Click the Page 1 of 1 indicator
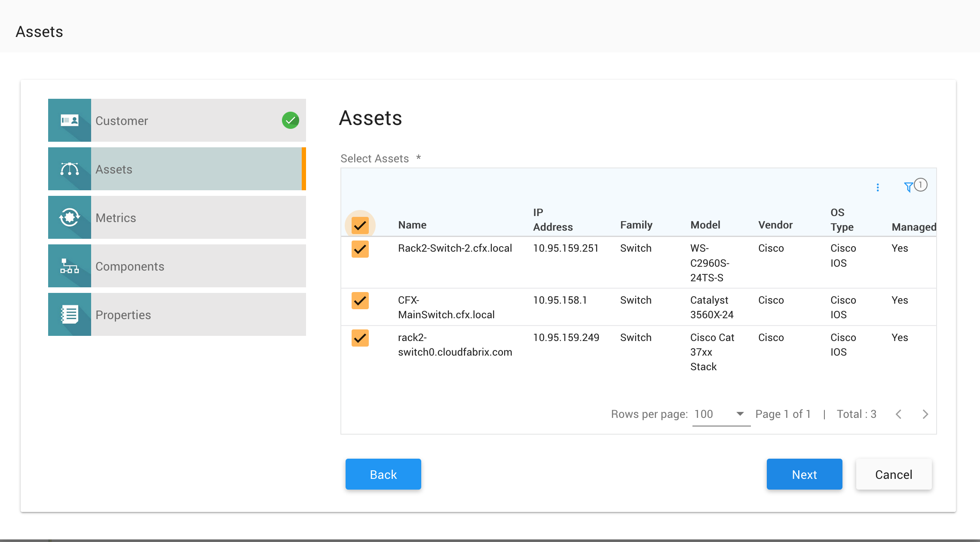 tap(783, 414)
